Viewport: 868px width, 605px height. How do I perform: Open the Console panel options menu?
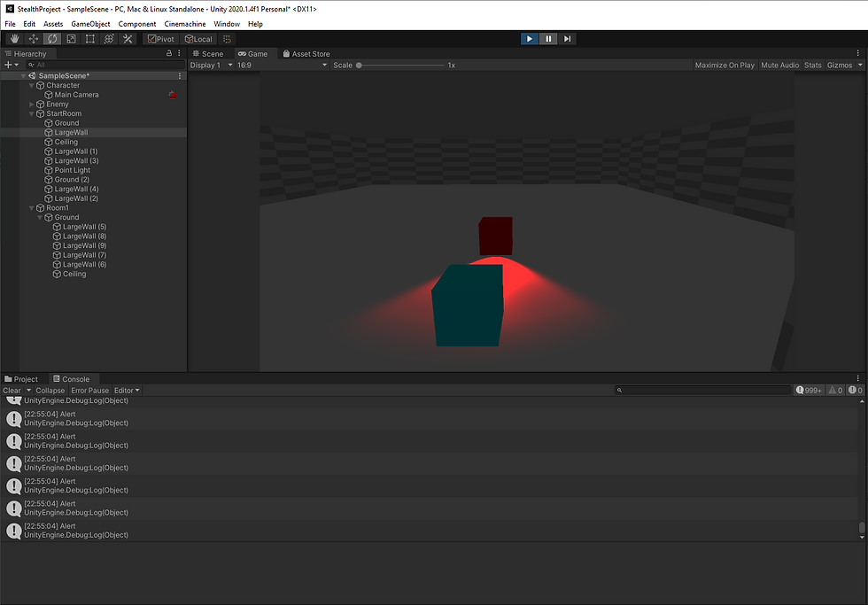tap(858, 378)
